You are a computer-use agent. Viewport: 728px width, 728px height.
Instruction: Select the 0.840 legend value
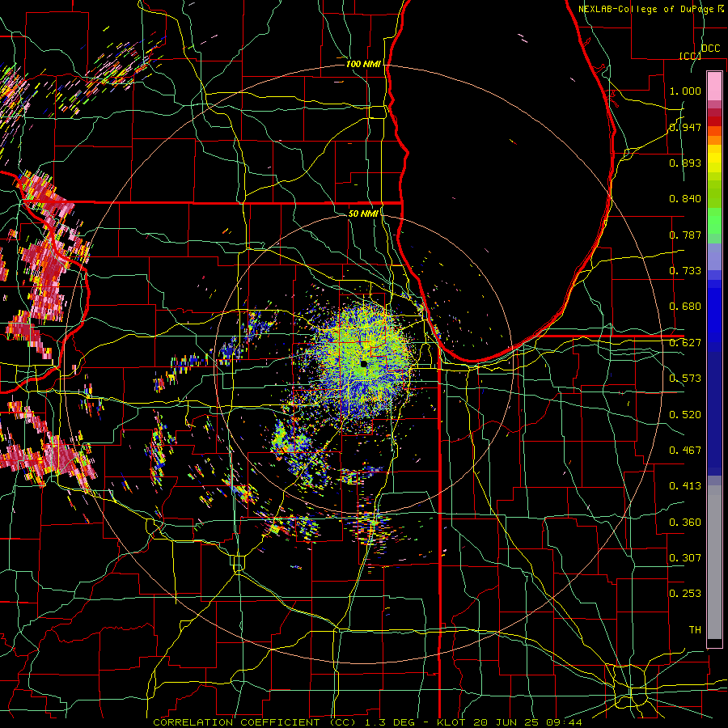685,199
